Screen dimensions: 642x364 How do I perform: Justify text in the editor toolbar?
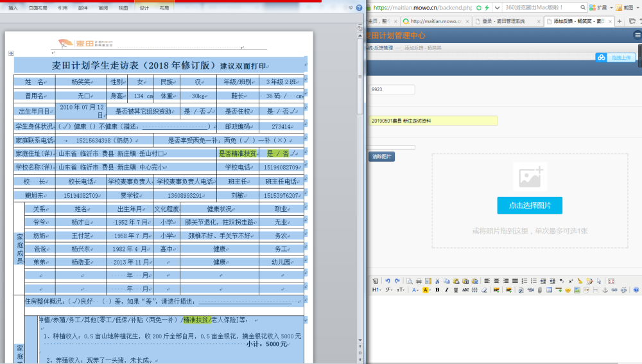point(515,281)
